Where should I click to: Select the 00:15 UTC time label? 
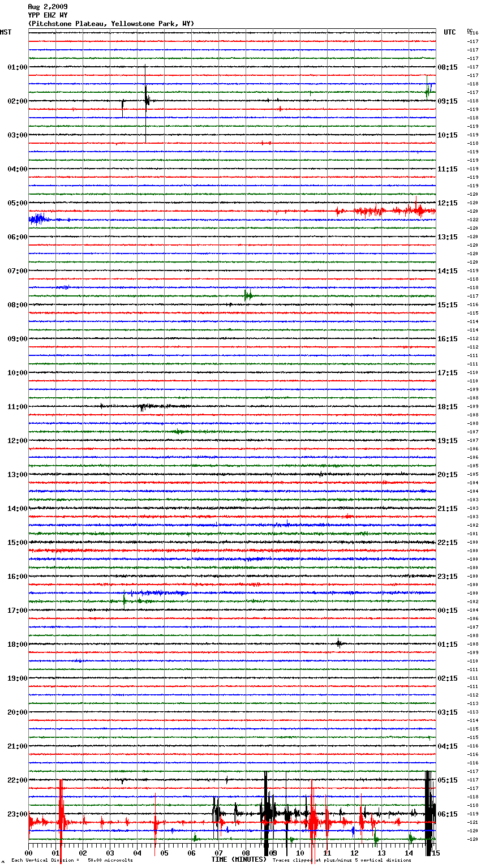pyautogui.click(x=448, y=611)
